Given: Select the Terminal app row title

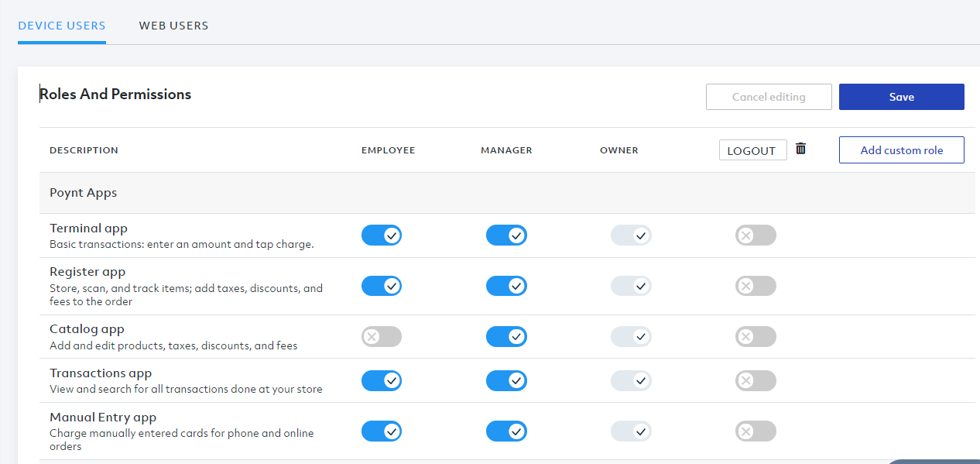Looking at the screenshot, I should point(88,229).
